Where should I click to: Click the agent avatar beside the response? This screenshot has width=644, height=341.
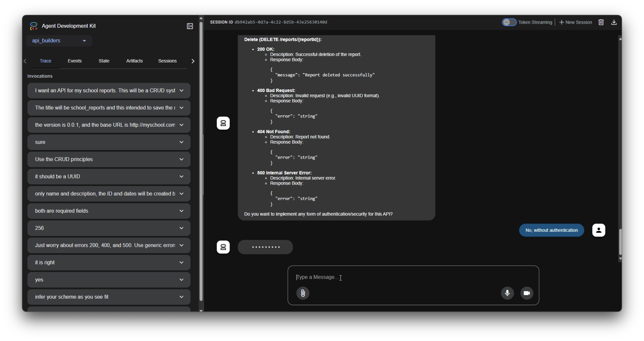click(x=223, y=123)
